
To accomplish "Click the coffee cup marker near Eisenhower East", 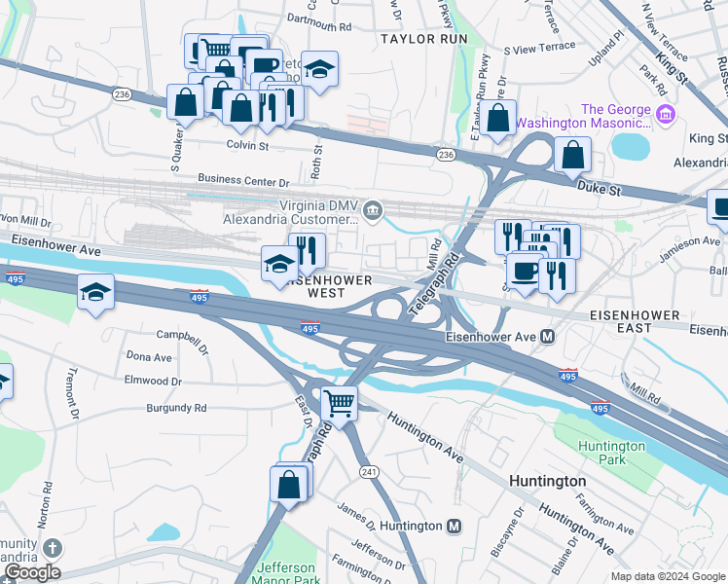I will 526,271.
